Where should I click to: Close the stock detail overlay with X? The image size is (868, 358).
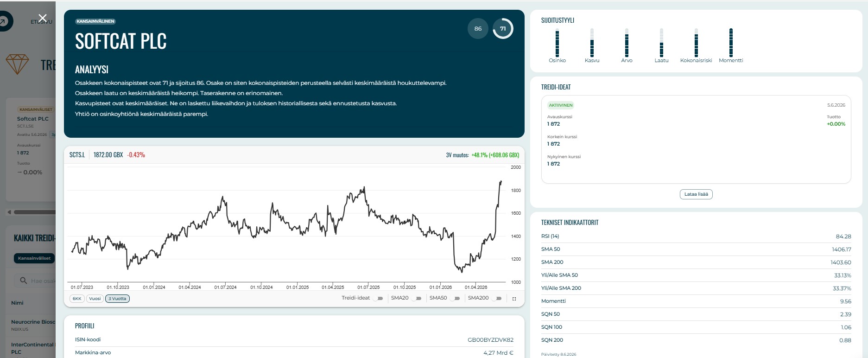point(43,18)
